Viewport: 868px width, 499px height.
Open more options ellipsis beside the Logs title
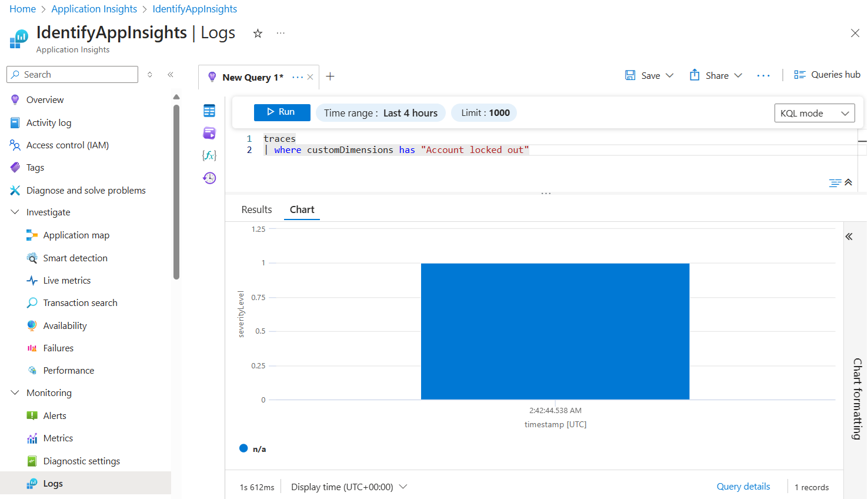point(281,33)
